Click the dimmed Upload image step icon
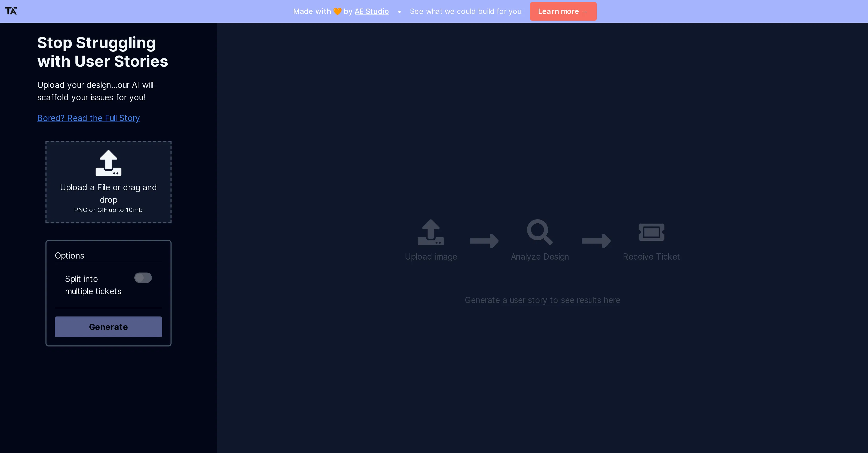 pyautogui.click(x=431, y=232)
